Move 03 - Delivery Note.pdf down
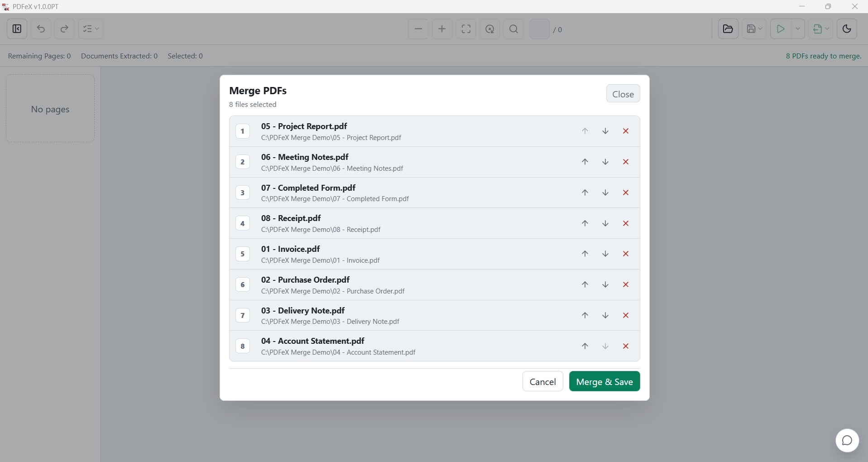 coord(605,315)
